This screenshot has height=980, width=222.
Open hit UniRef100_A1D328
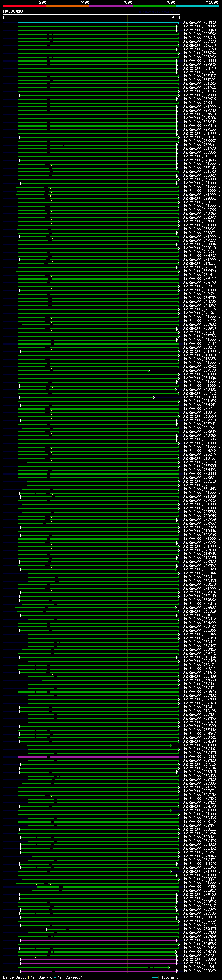coord(199,864)
